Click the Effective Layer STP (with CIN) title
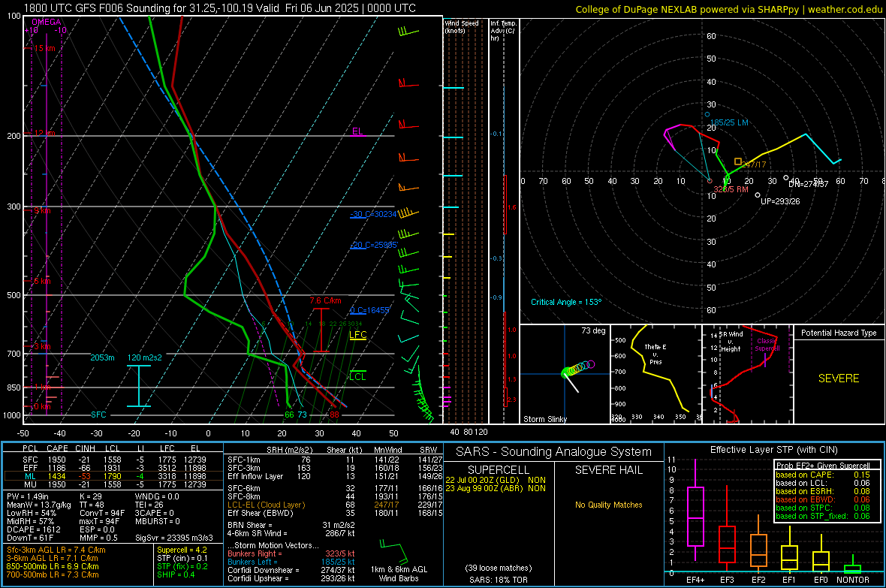This screenshot has width=886, height=588. [773, 450]
